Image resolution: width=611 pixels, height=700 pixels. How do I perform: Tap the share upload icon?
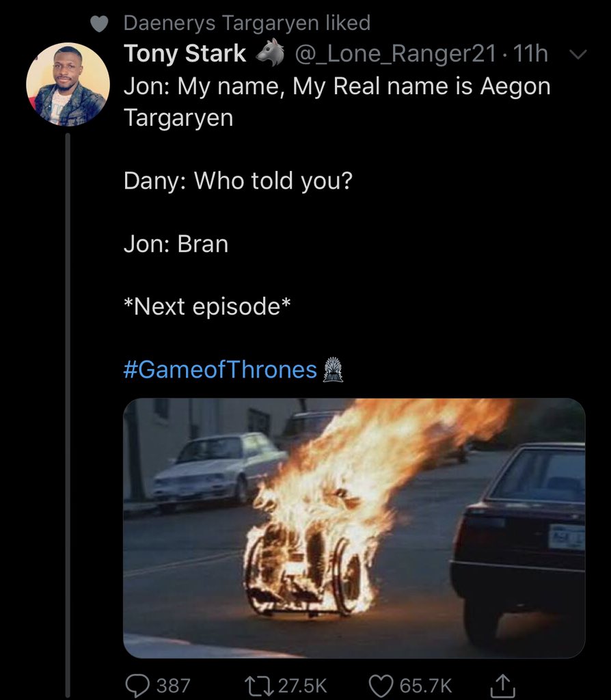(502, 685)
